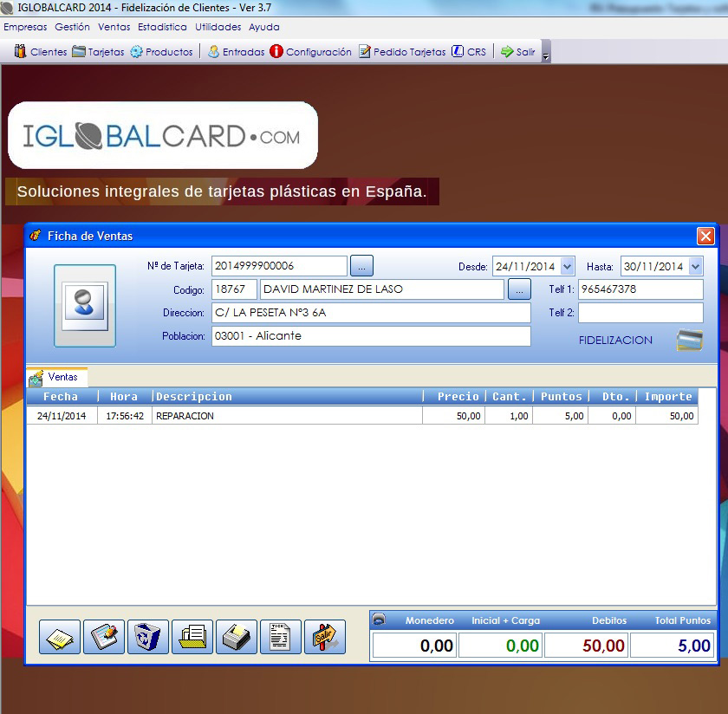
Task: Click the recycle bin delete button
Action: (x=148, y=637)
